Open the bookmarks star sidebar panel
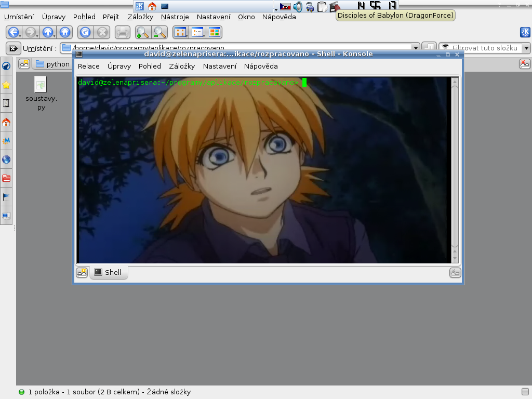This screenshot has height=399, width=532. click(x=6, y=85)
